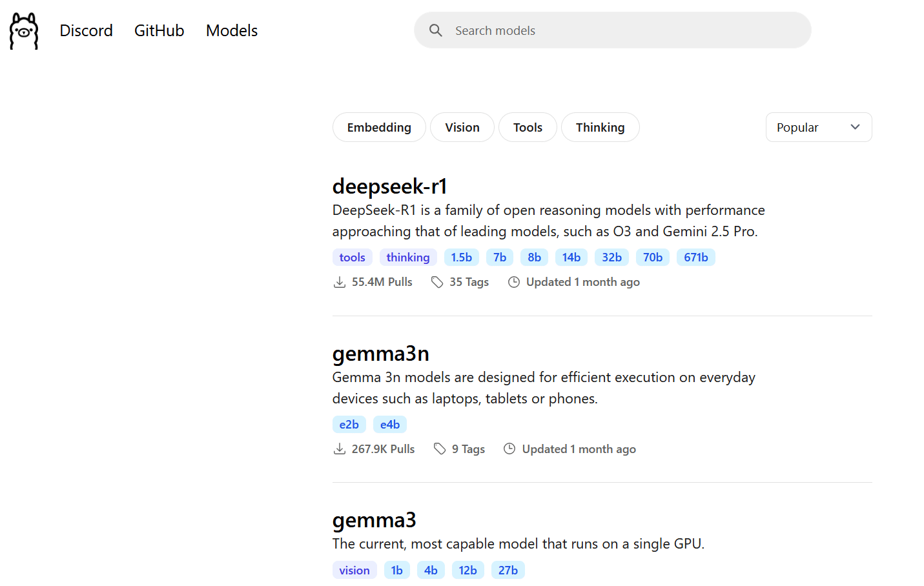Click the search magnifier icon
The height and width of the screenshot is (586, 924).
(436, 30)
